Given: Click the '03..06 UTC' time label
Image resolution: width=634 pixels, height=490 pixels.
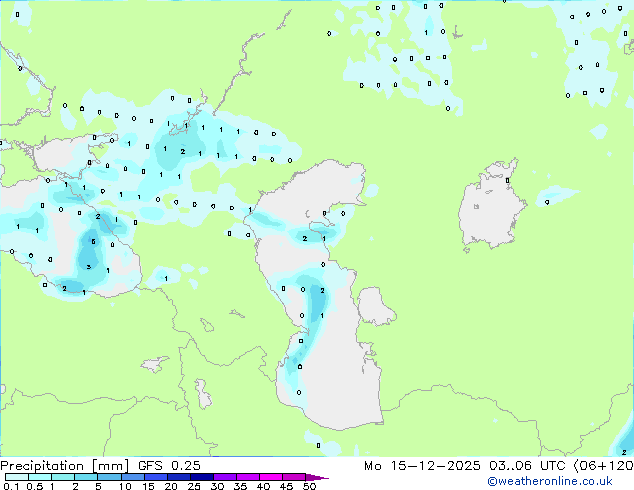Looking at the screenshot, I should [527, 466].
